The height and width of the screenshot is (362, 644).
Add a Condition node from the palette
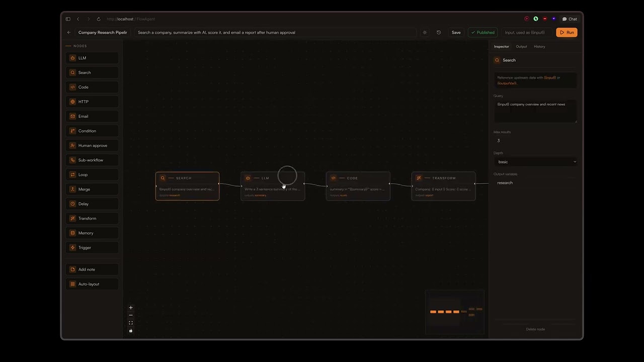point(92,131)
